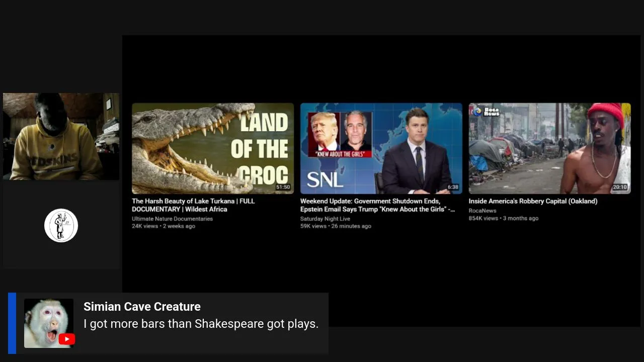Click the Roca News logo on the thumbnail
Image resolution: width=644 pixels, height=362 pixels.
tap(486, 112)
